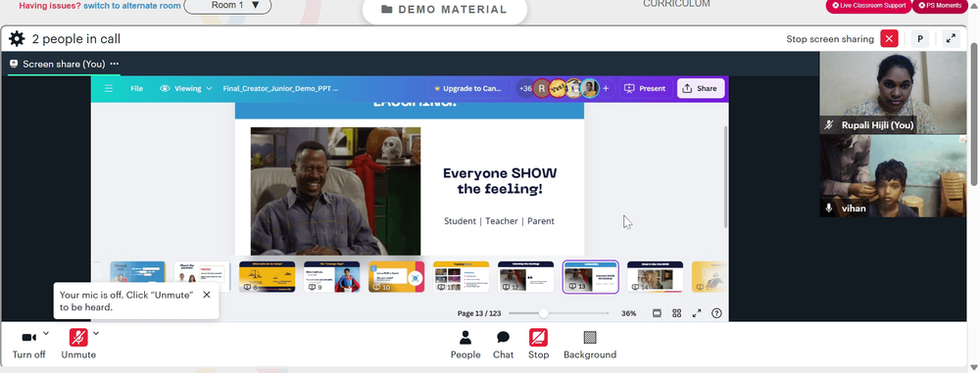
Task: Switch to Canva grid view icon
Action: click(677, 313)
